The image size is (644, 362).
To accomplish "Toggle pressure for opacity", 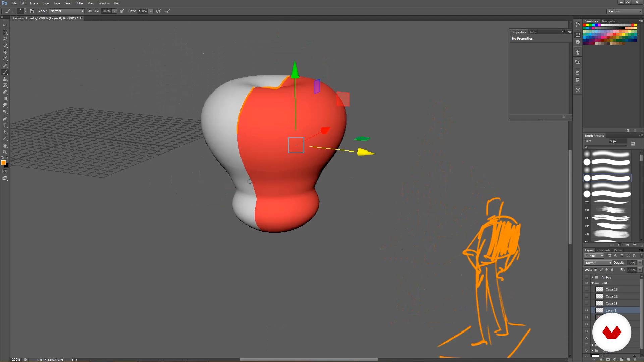I will [x=122, y=11].
